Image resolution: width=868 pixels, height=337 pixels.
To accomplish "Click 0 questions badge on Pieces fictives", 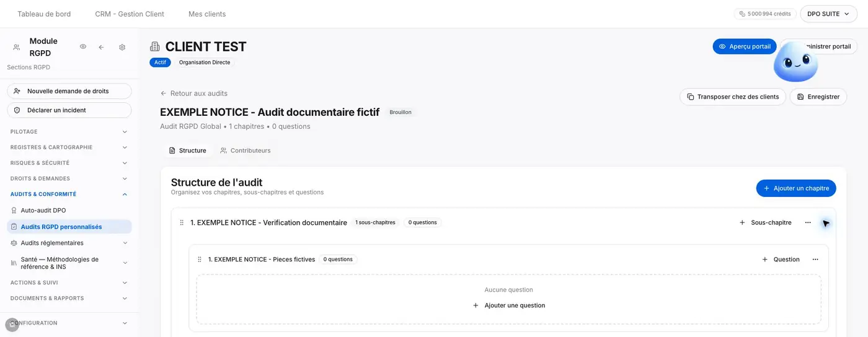I will click(338, 260).
